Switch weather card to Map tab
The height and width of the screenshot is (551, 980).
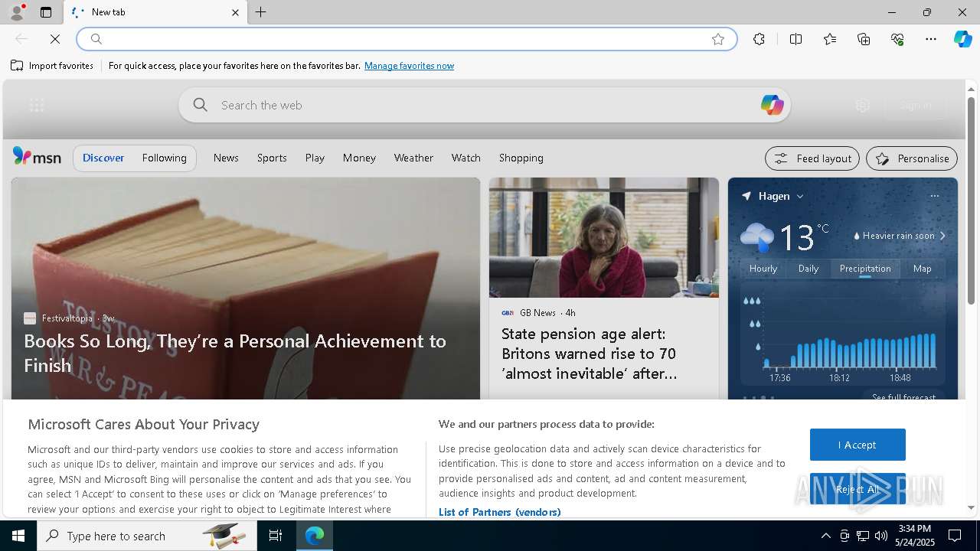(x=923, y=269)
